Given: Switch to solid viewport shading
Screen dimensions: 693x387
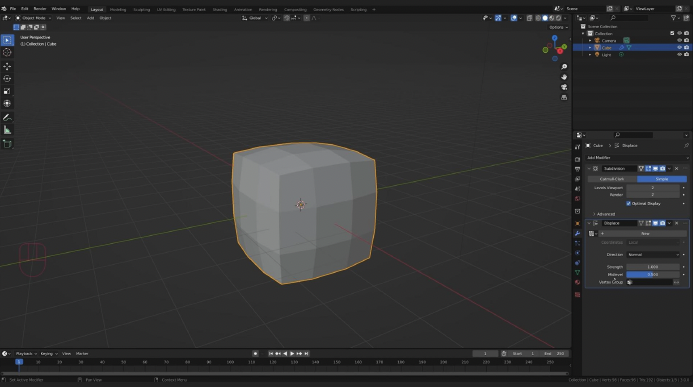Looking at the screenshot, I should 545,18.
